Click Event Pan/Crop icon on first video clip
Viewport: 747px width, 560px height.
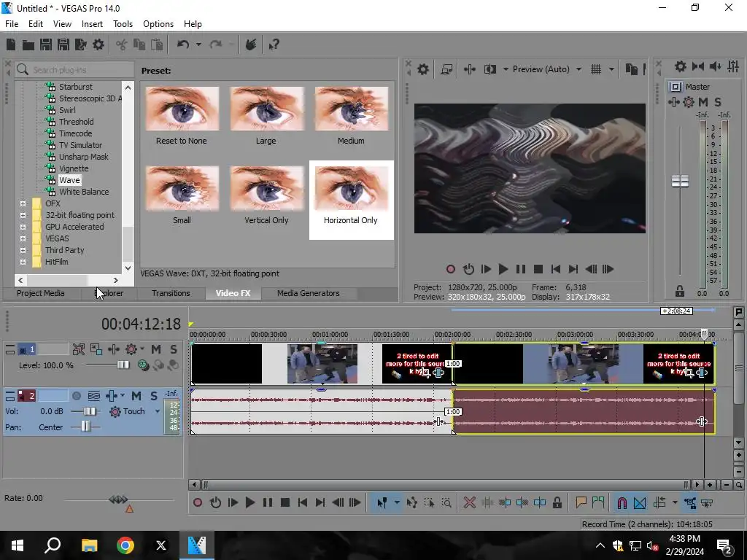(x=426, y=373)
